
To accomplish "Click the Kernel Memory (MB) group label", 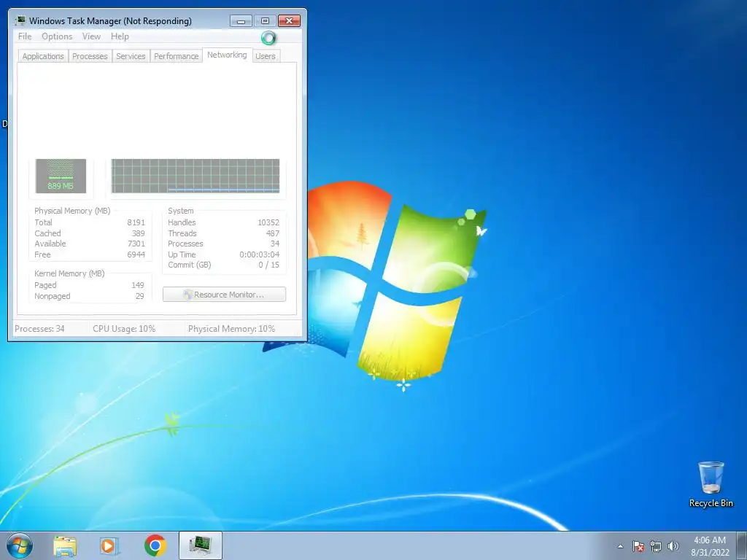I will [x=69, y=273].
